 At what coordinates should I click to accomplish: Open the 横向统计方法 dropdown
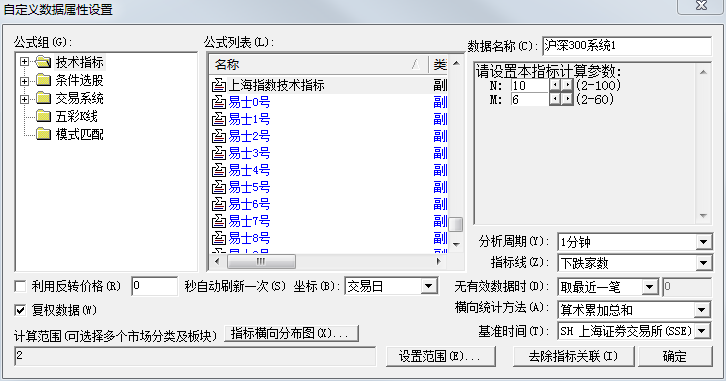click(x=702, y=310)
